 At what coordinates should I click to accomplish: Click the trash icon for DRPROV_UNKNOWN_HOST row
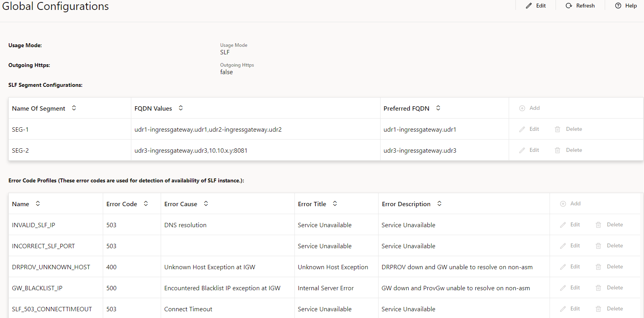598,267
